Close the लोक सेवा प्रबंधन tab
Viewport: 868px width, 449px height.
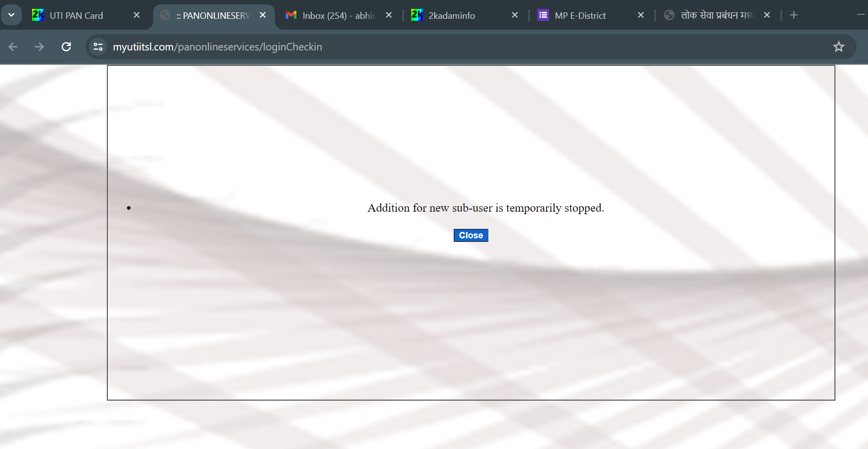(x=767, y=15)
